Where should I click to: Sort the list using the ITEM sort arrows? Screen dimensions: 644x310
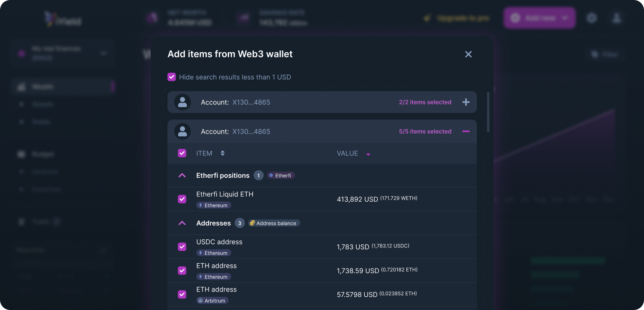tap(222, 153)
